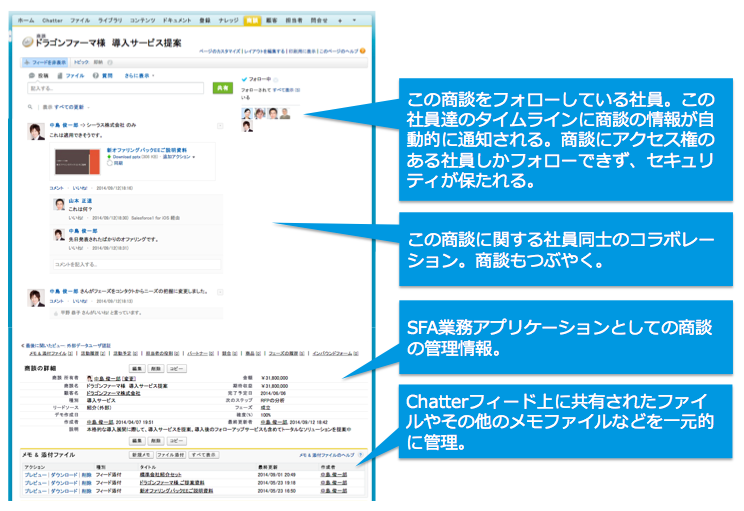Click the コメントを記入する comment field

pyautogui.click(x=137, y=265)
